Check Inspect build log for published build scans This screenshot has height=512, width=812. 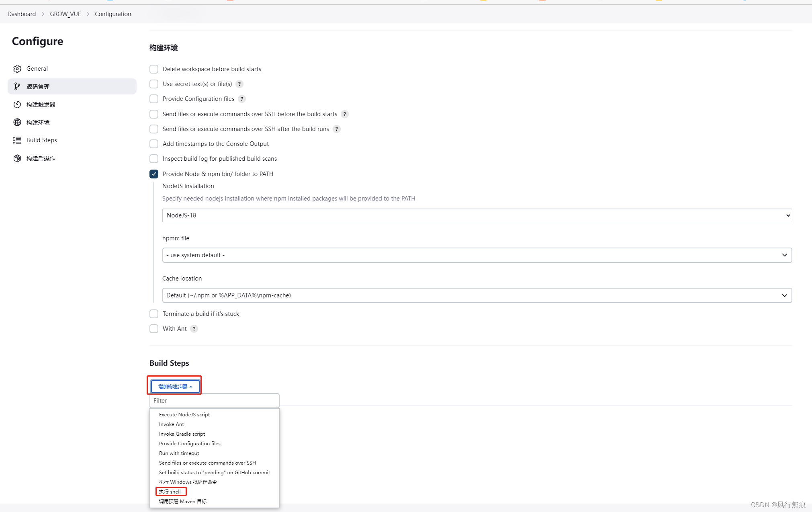[154, 159]
